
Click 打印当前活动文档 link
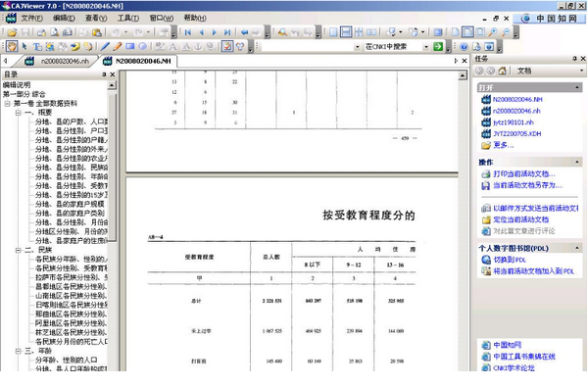(524, 173)
